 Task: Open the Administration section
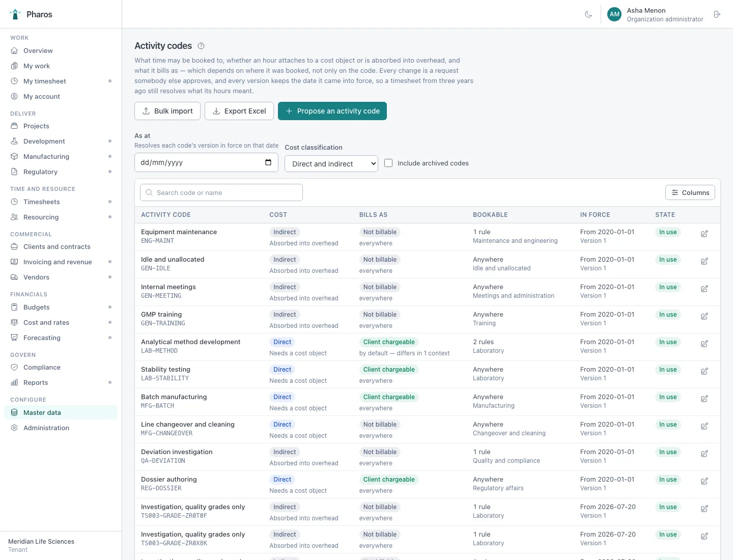pos(61,428)
